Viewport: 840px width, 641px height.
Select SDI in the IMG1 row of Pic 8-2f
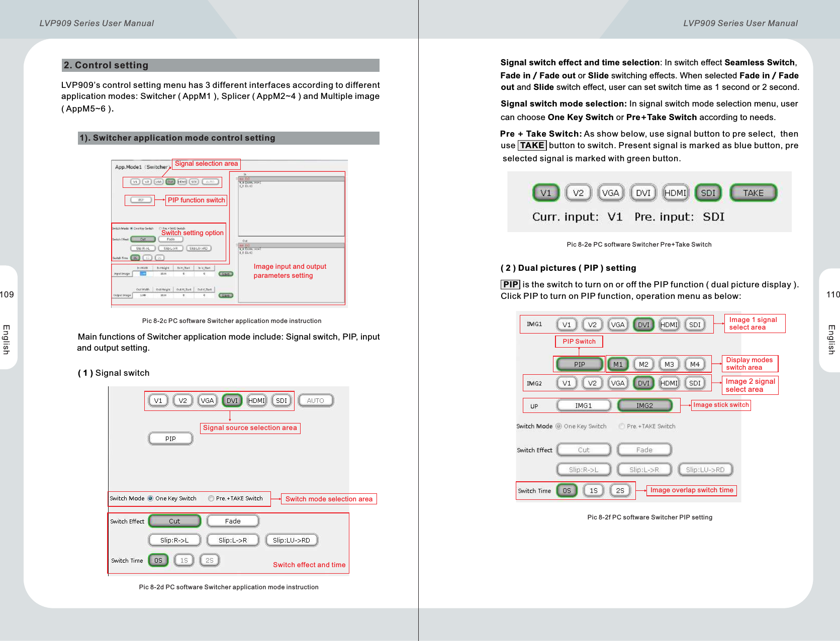(x=695, y=325)
